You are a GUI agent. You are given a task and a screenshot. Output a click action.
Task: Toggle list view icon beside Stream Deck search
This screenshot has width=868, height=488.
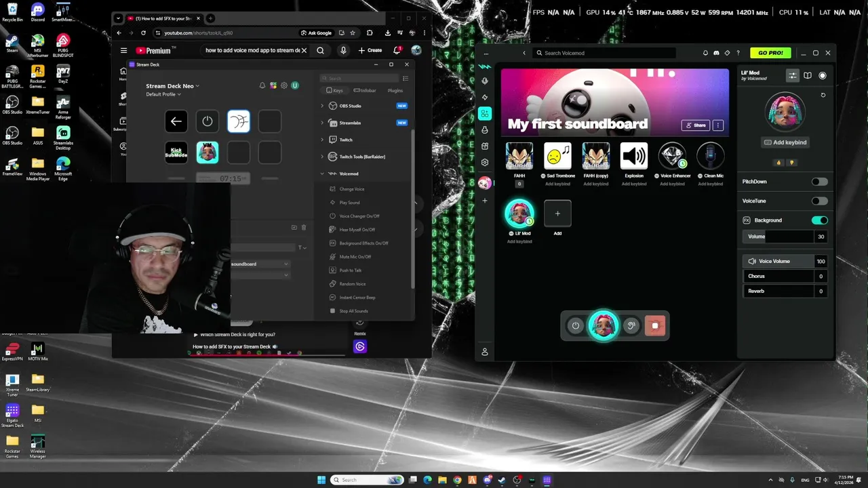tap(406, 79)
